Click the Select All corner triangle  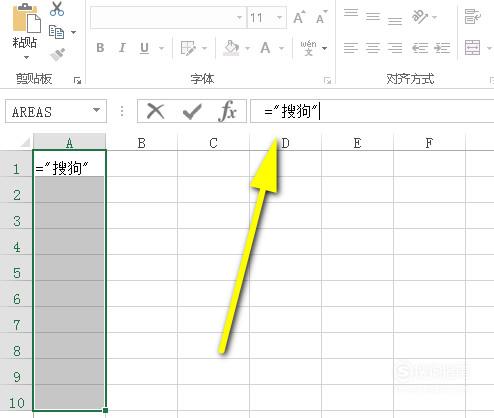[25, 143]
